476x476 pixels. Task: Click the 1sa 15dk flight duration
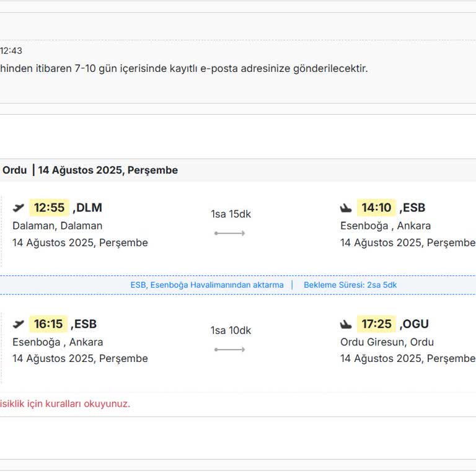(231, 214)
